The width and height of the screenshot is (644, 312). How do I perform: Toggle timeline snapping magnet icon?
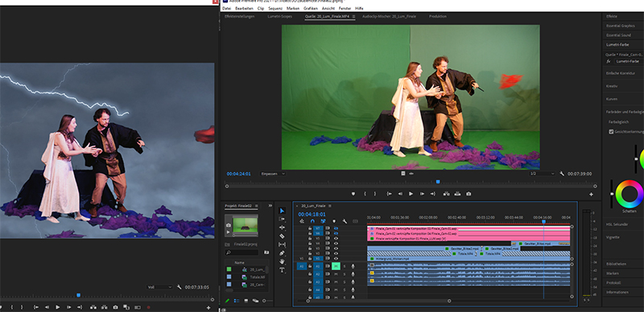point(312,221)
